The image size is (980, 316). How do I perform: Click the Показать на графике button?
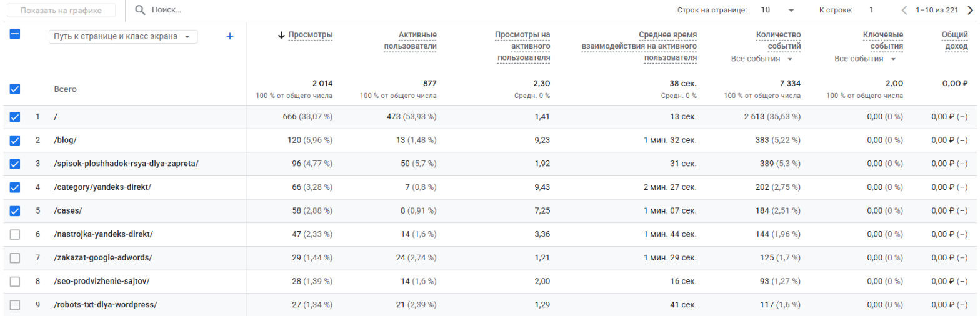(61, 11)
